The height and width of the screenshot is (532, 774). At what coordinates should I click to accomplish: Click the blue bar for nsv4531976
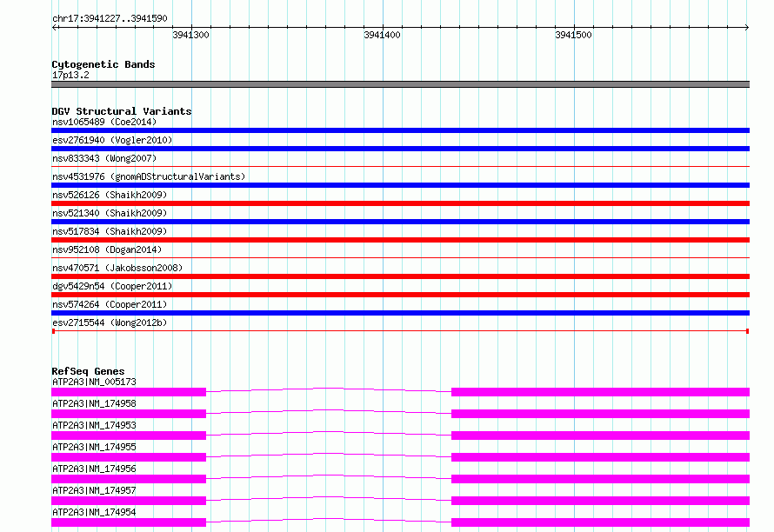(x=400, y=185)
